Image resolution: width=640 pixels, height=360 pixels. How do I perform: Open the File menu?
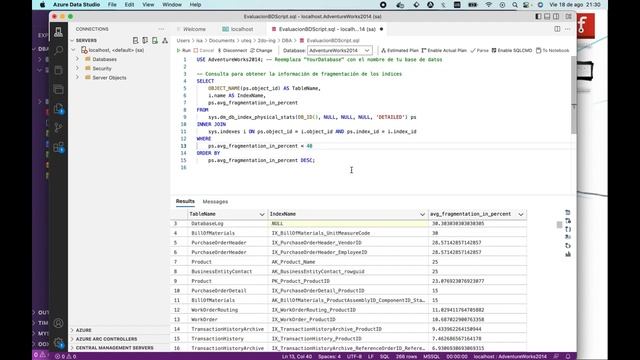click(x=112, y=4)
